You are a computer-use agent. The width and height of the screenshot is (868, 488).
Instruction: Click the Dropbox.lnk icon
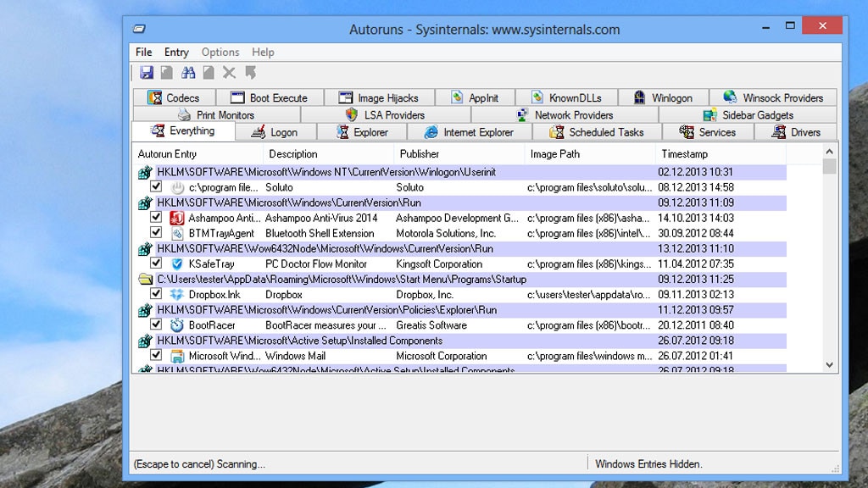(x=176, y=294)
